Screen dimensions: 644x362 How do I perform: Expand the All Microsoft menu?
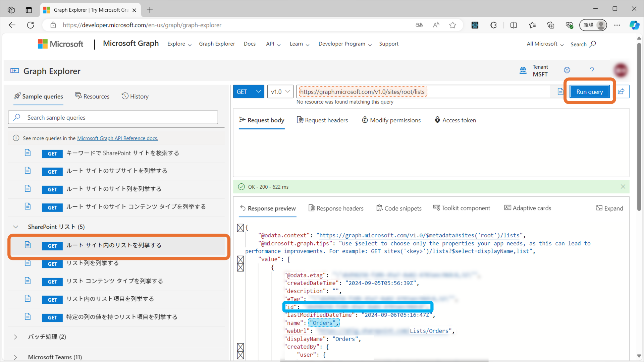pos(545,44)
